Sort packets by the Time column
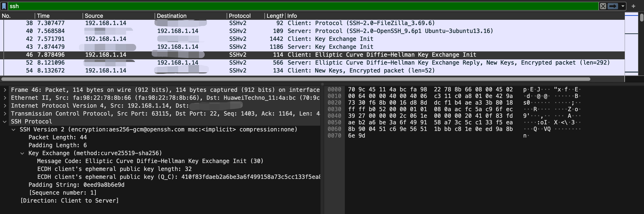Screen dimensions: 644x214 point(59,16)
